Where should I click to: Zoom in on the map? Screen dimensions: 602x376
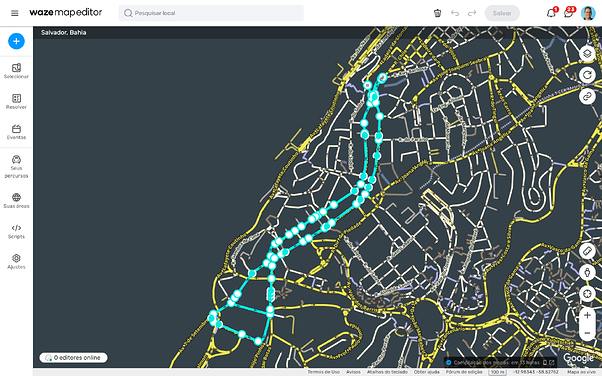[x=587, y=315]
